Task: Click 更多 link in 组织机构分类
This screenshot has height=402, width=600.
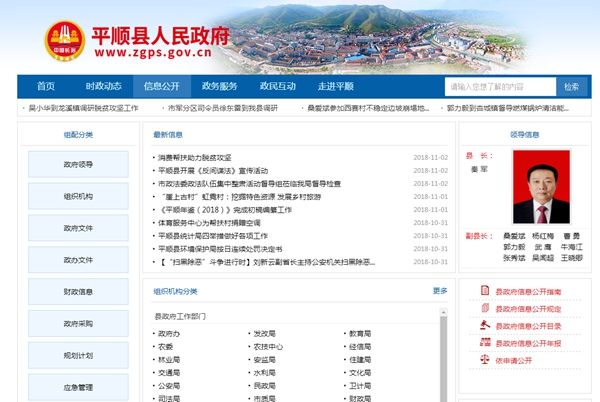Action: point(440,291)
